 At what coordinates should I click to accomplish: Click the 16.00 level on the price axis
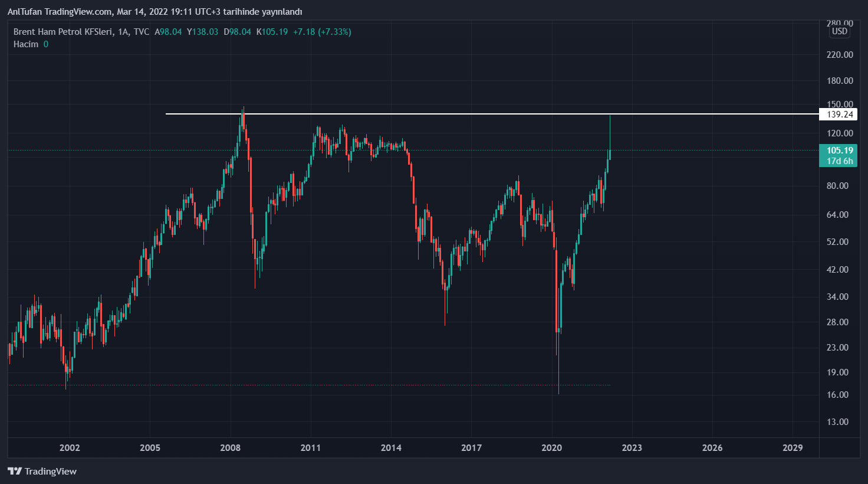tap(837, 395)
